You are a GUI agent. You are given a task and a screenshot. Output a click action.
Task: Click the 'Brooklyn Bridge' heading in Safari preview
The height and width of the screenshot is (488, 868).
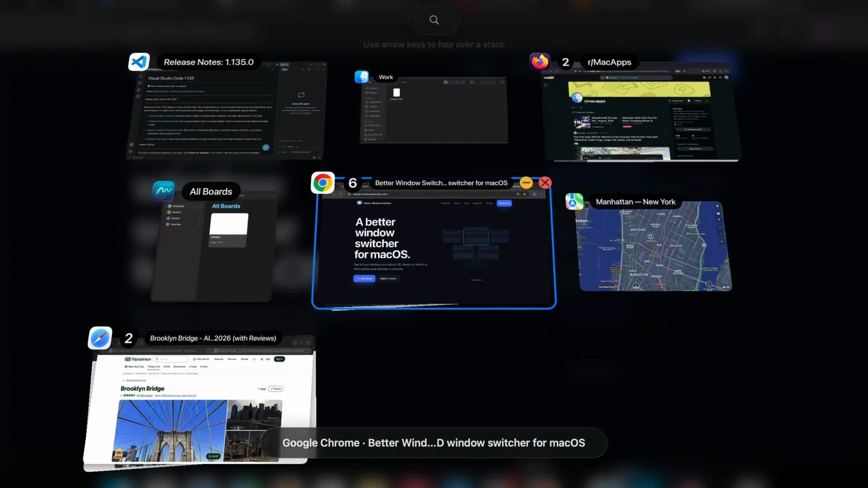click(x=142, y=388)
